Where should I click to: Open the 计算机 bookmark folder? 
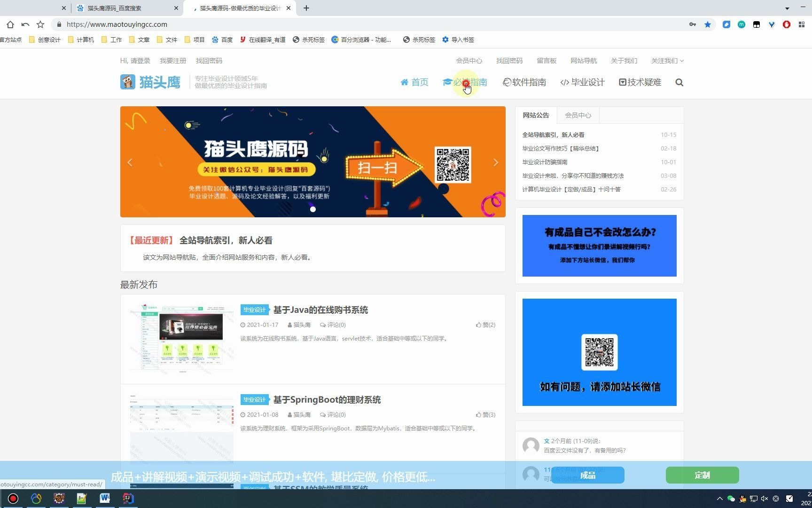81,40
